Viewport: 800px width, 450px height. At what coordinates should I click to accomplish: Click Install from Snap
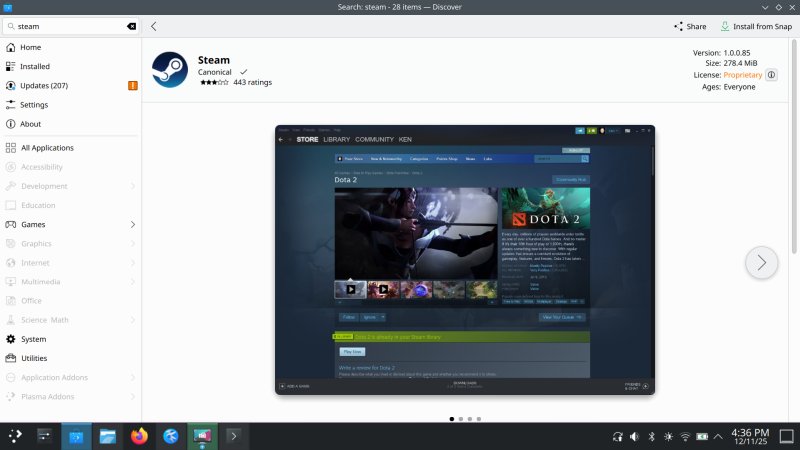point(756,27)
